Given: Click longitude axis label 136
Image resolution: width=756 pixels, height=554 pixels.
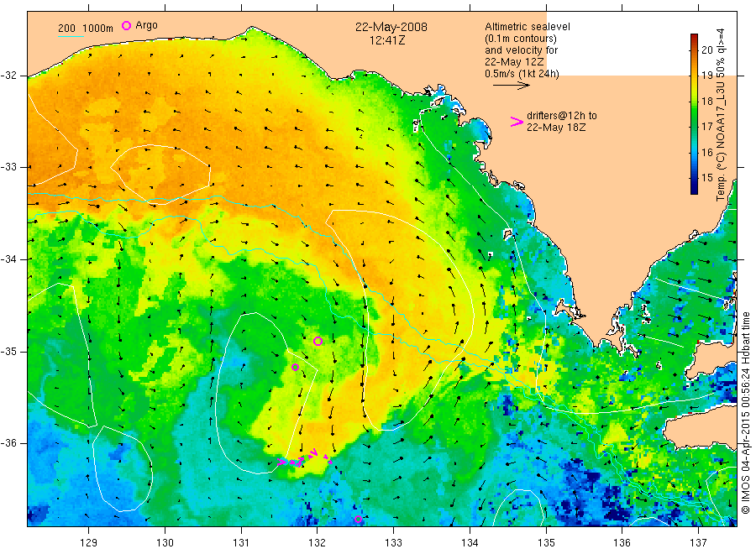Looking at the screenshot, I should pos(622,543).
